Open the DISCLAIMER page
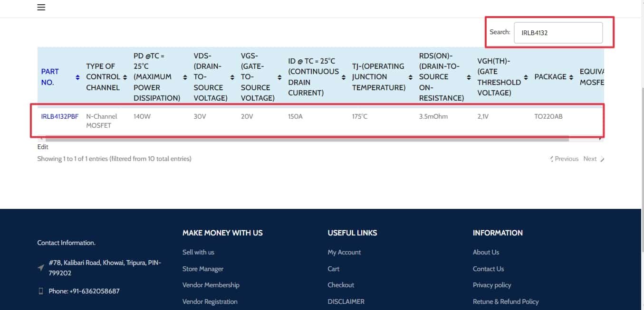This screenshot has width=644, height=310. click(346, 301)
